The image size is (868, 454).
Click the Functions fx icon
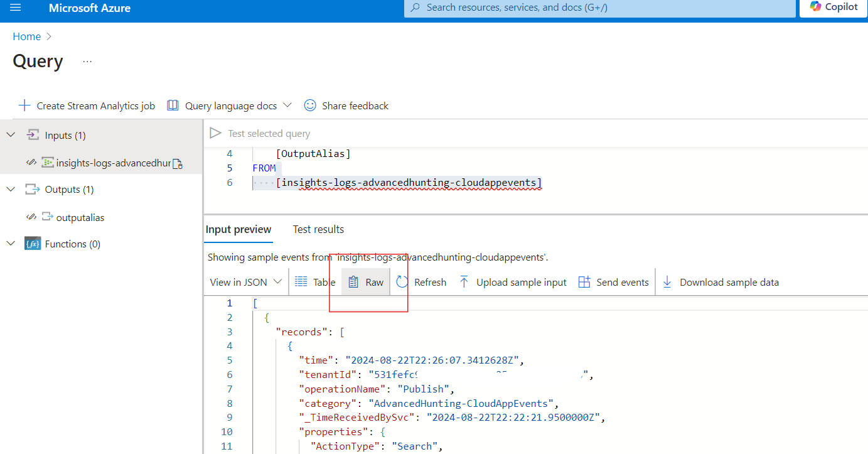click(33, 244)
